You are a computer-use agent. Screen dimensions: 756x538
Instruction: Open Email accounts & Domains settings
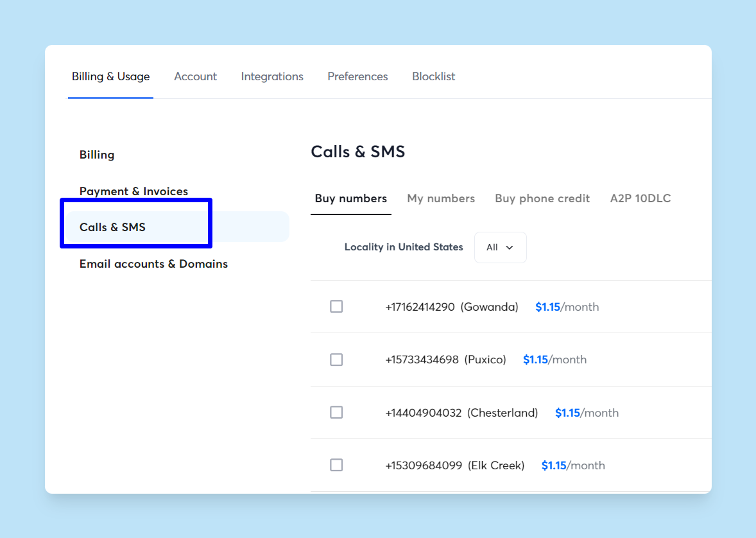pos(153,263)
